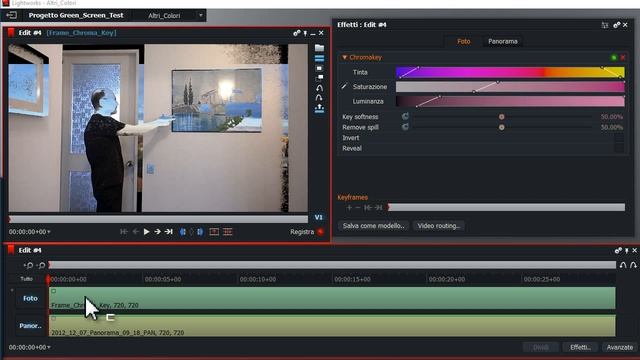Go to the next keyframe
640x360 pixels.
(379, 208)
